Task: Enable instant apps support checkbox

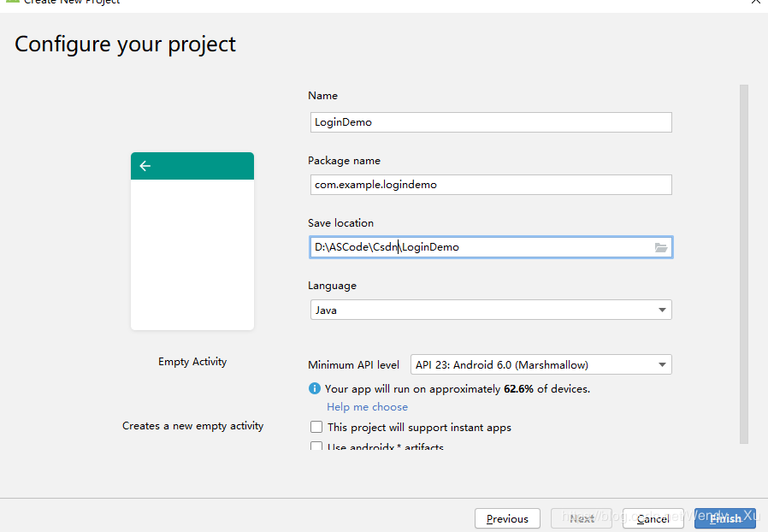Action: pos(316,427)
